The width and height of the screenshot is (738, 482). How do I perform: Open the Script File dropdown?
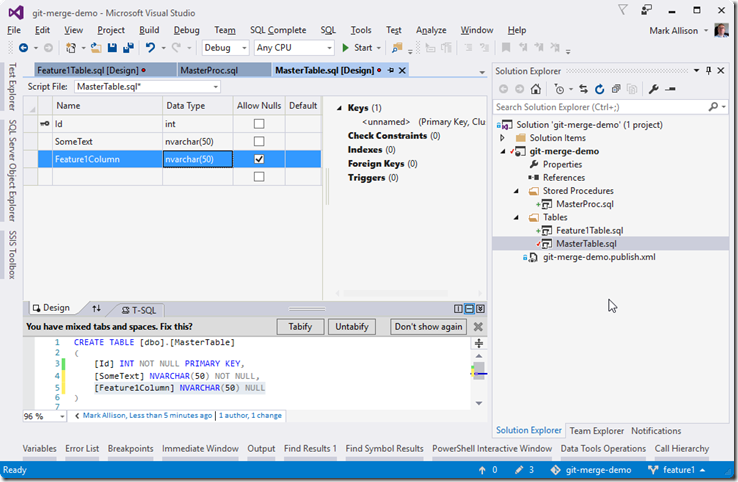pos(216,87)
